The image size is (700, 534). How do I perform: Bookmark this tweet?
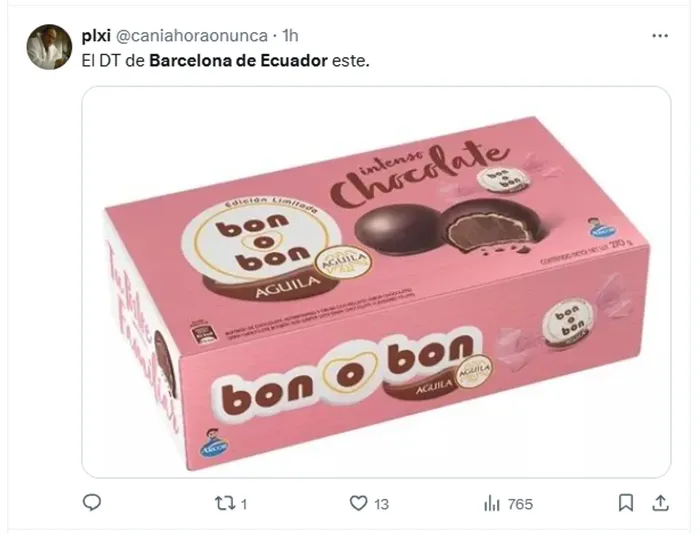[626, 504]
